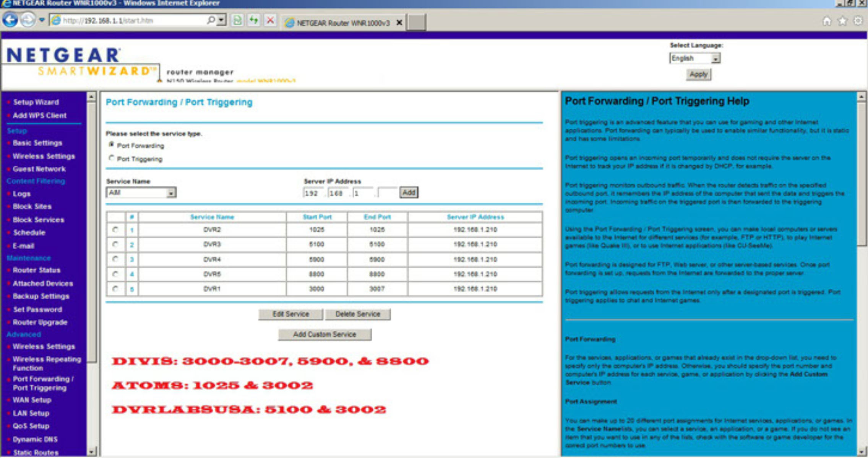This screenshot has height=458, width=868.
Task: Open Favorites star icon
Action: [x=842, y=21]
